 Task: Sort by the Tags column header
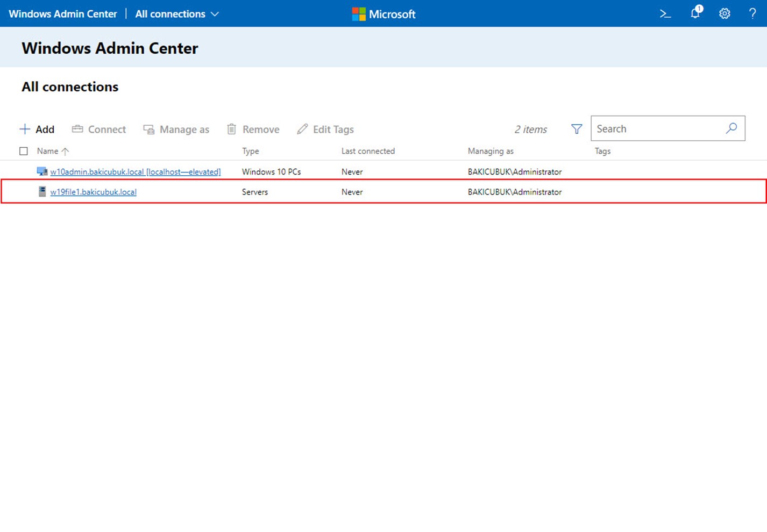(602, 151)
